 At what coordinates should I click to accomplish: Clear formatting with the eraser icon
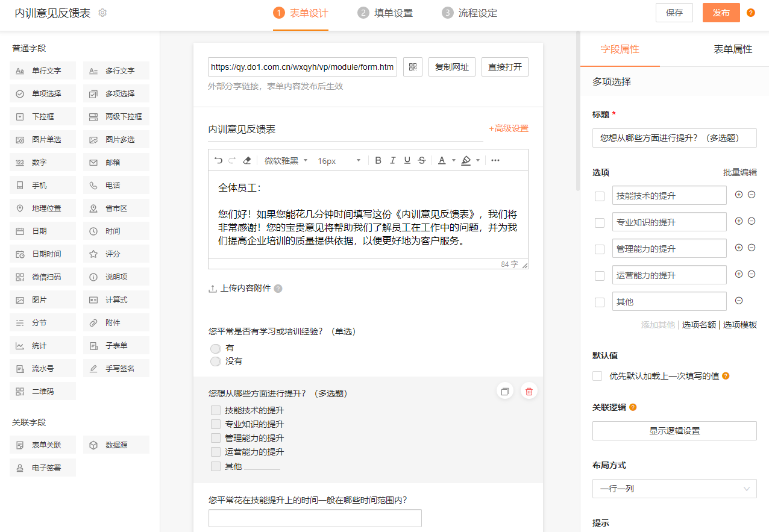246,160
